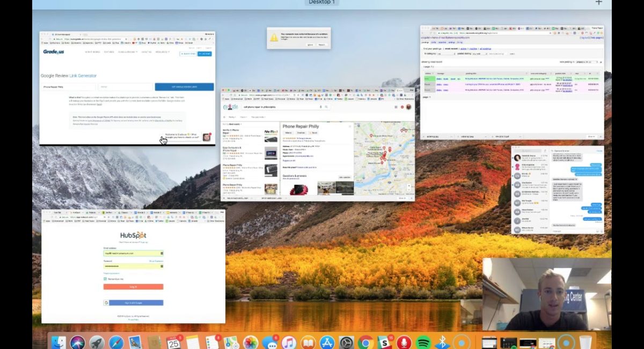The height and width of the screenshot is (349, 644).
Task: Launch Siri from the Dock
Action: point(77,342)
